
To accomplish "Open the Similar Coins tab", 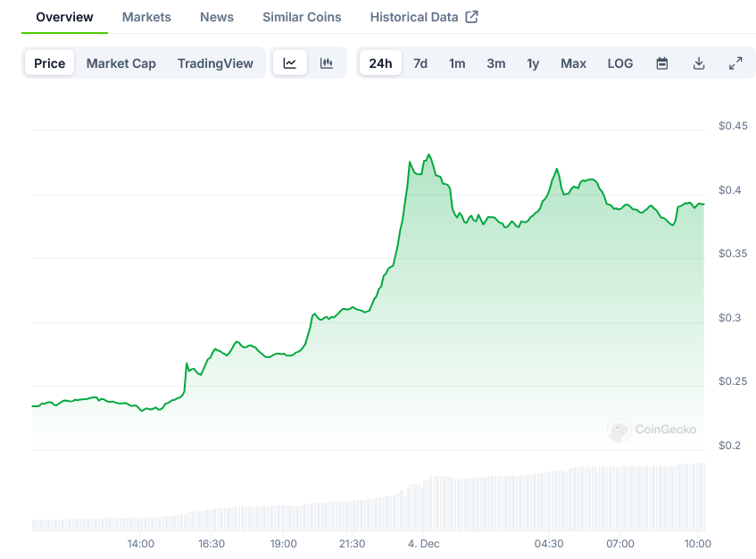I will pos(302,17).
